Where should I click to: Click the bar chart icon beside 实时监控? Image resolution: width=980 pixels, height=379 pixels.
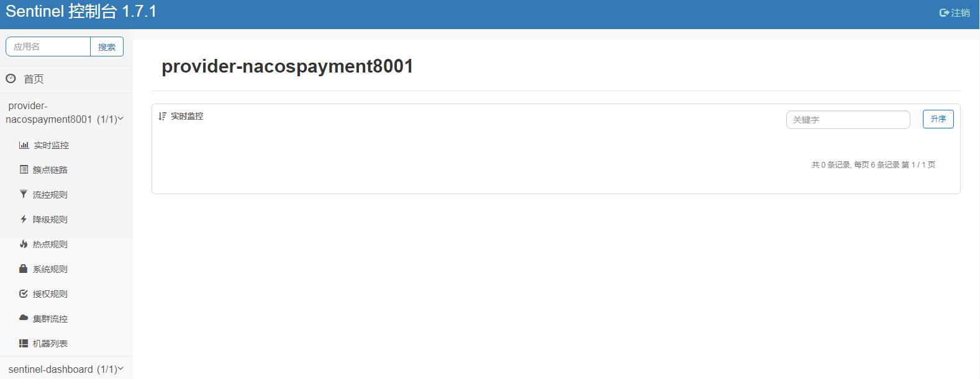24,145
